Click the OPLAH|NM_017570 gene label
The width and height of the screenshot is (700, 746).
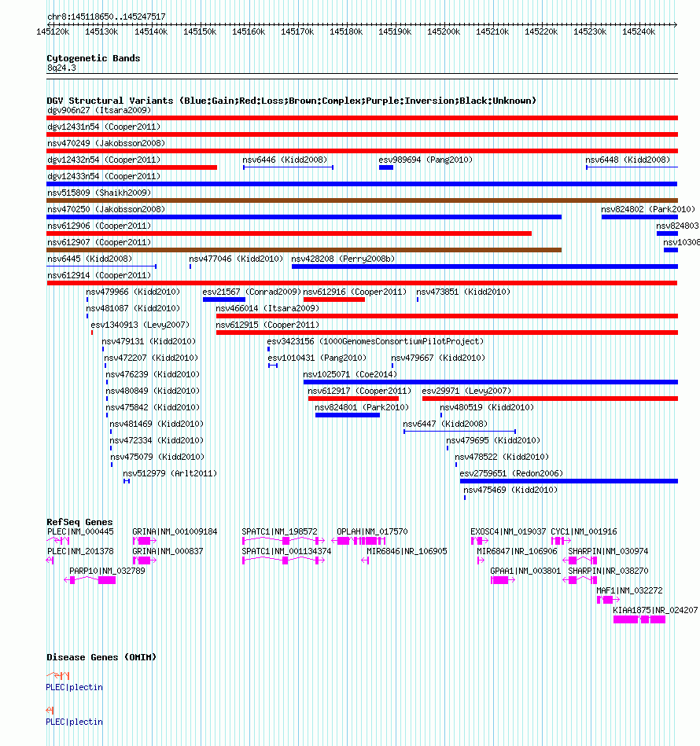(372, 531)
